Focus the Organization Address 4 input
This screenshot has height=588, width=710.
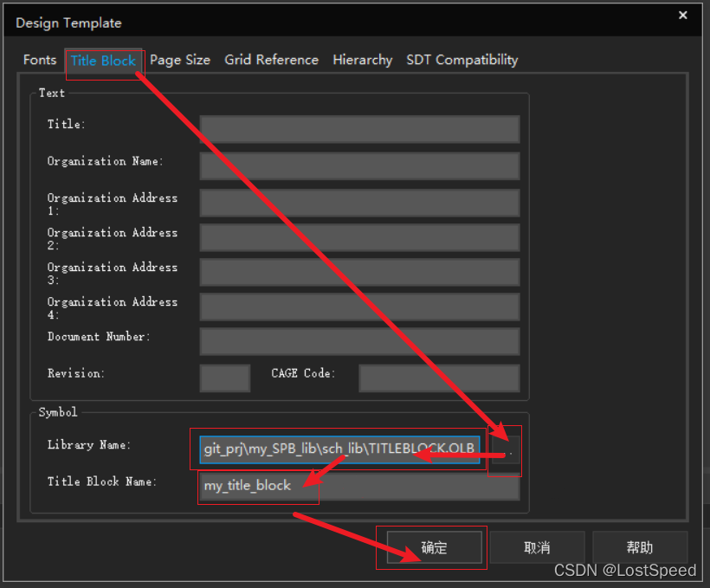[359, 307]
